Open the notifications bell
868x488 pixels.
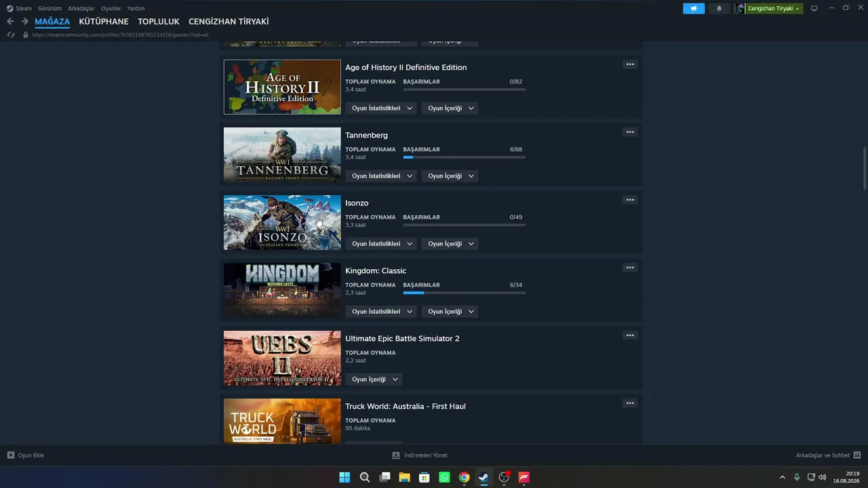pos(719,8)
